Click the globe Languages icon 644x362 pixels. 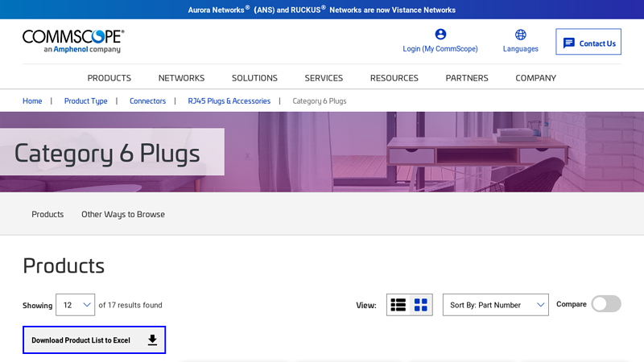point(520,35)
